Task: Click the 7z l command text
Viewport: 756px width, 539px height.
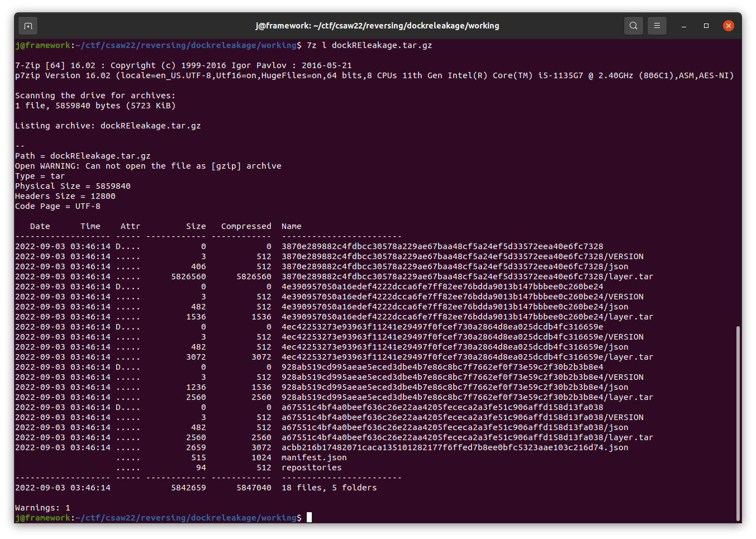Action: 369,45
